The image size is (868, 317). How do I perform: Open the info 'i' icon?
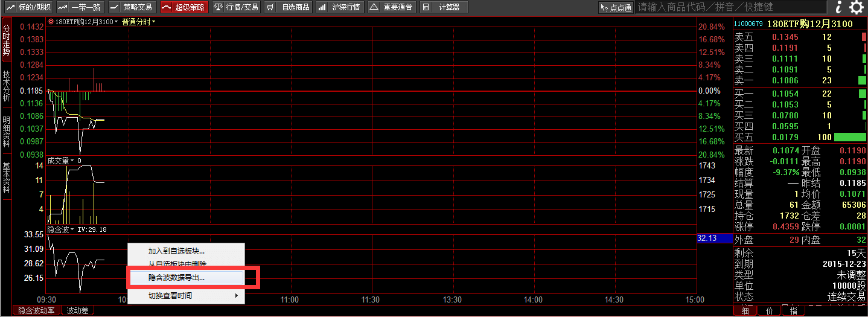[x=839, y=7]
